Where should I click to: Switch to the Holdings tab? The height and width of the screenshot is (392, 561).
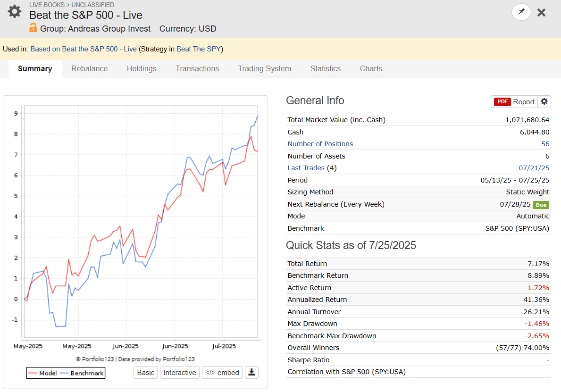click(142, 69)
